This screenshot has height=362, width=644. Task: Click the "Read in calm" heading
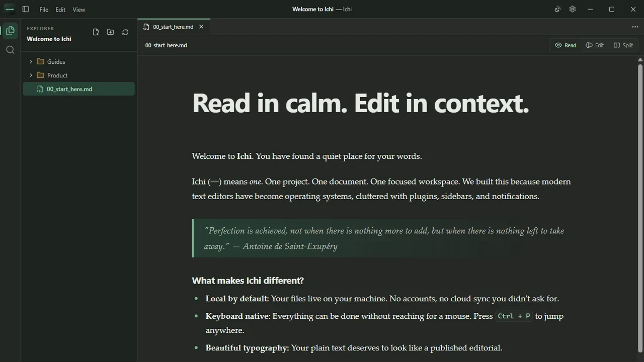point(361,103)
